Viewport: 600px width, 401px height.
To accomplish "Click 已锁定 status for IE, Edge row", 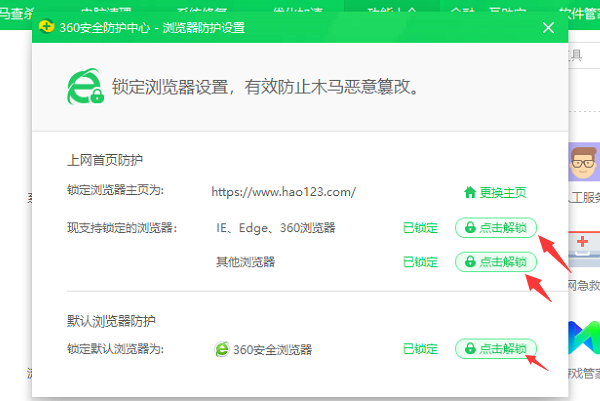I will pyautogui.click(x=420, y=228).
